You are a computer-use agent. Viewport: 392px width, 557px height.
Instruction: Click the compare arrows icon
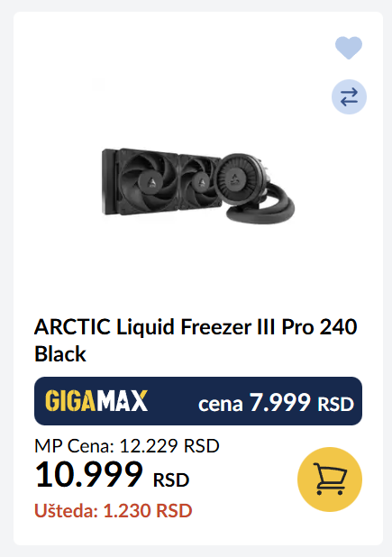[x=349, y=97]
